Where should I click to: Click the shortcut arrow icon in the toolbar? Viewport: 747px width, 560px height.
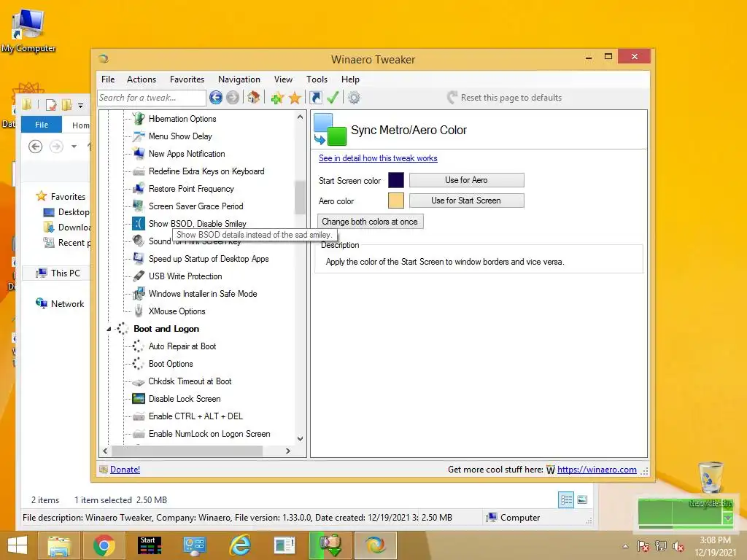(315, 98)
